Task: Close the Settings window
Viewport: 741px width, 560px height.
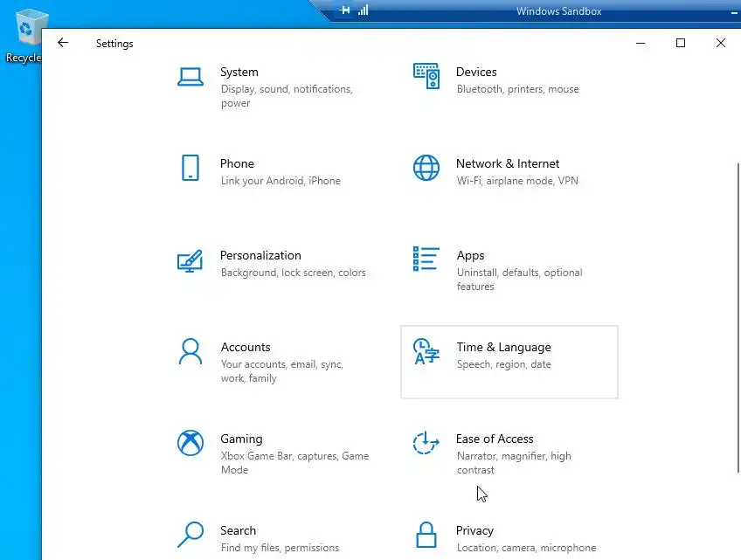Action: (x=721, y=43)
